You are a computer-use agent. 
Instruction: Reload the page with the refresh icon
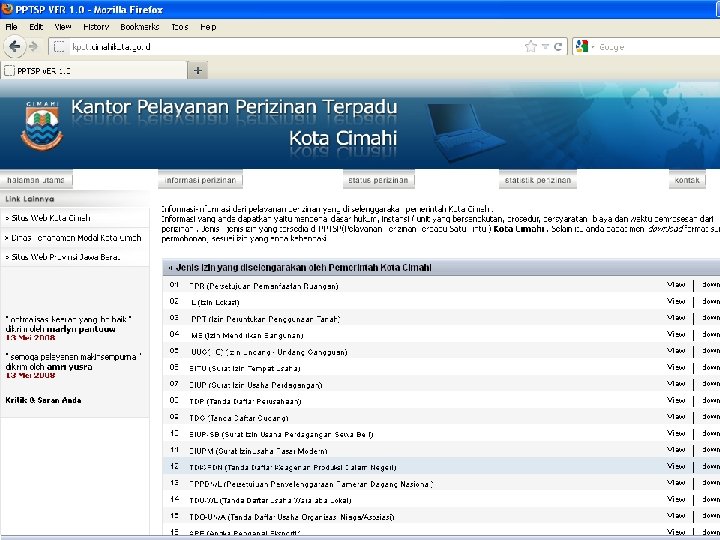(558, 46)
